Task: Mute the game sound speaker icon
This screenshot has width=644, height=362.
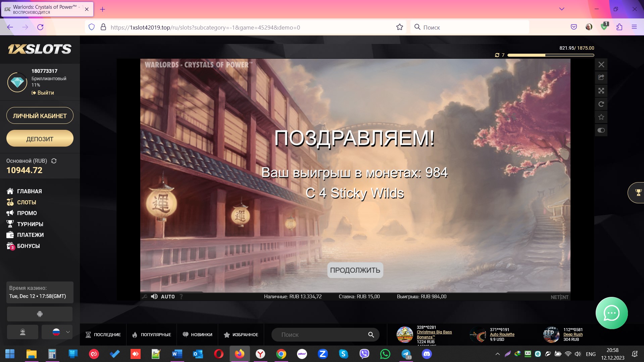Action: pyautogui.click(x=154, y=297)
